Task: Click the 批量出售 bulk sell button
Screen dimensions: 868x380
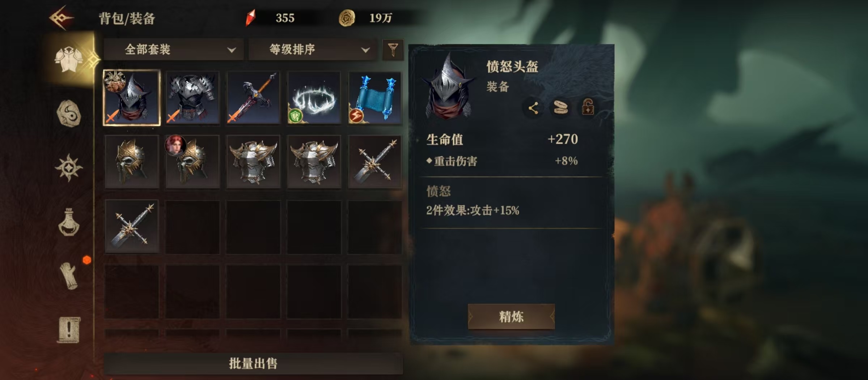Action: coord(253,363)
